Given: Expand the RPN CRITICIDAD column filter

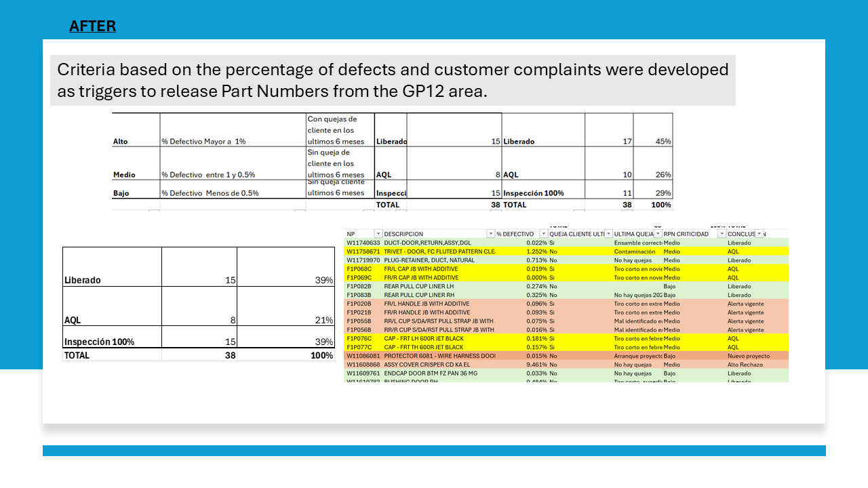Looking at the screenshot, I should (722, 234).
